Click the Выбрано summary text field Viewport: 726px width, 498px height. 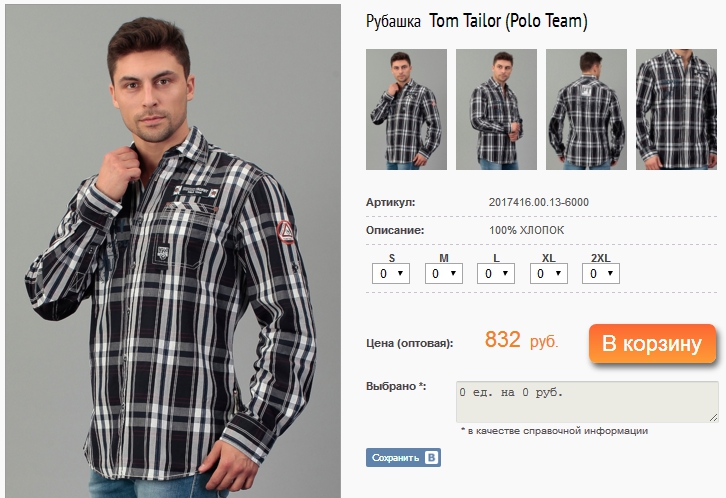tap(587, 400)
